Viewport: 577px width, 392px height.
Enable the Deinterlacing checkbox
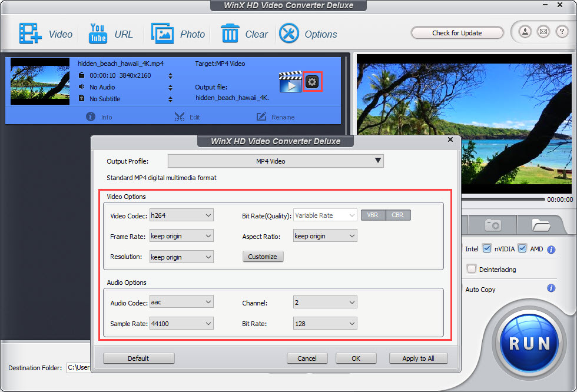tap(471, 269)
